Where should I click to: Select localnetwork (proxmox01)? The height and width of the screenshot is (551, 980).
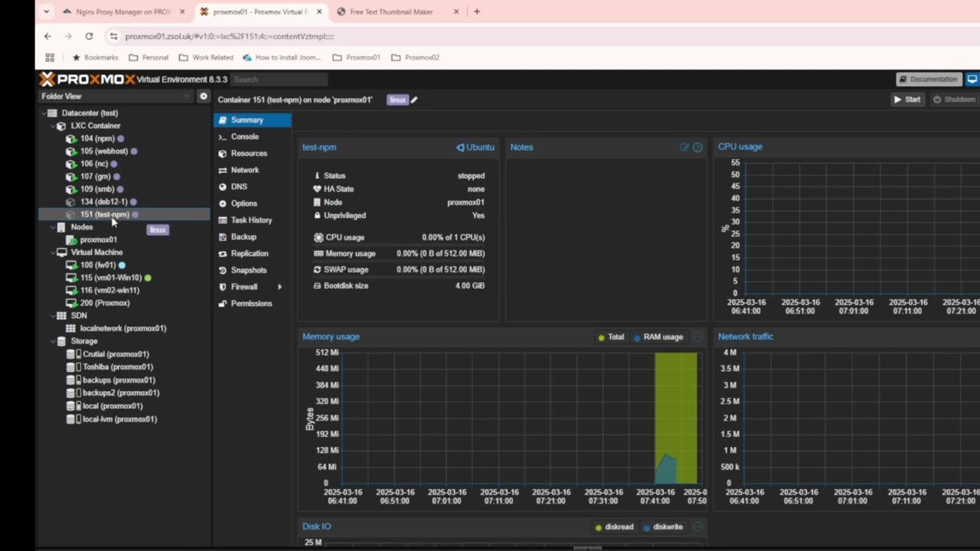(x=122, y=328)
